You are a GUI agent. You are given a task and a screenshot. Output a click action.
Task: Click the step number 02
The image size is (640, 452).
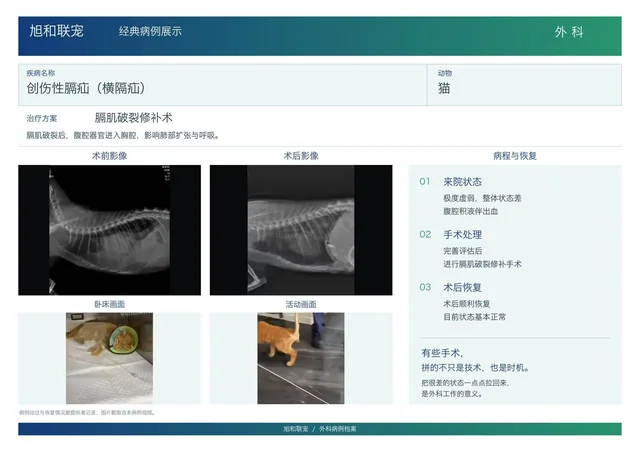425,234
